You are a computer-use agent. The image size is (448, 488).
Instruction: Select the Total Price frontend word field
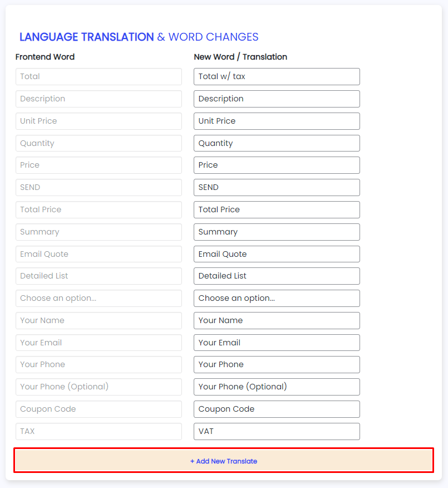[99, 210]
